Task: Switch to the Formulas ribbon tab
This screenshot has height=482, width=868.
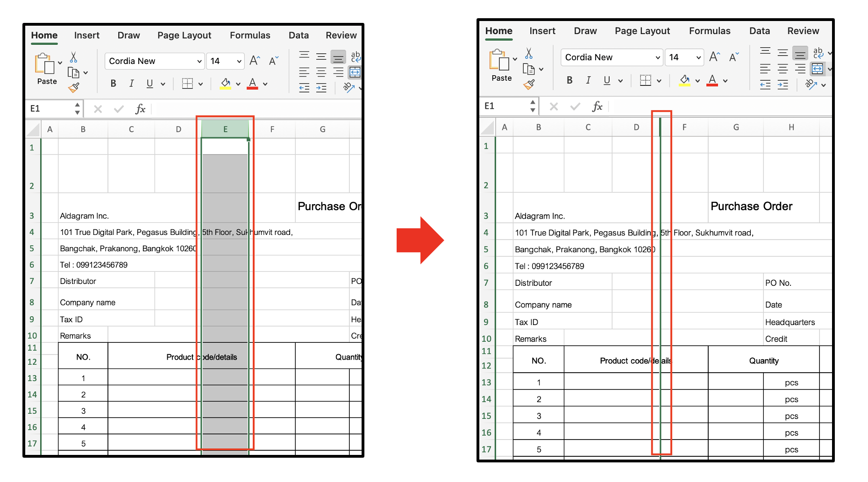Action: [x=250, y=35]
